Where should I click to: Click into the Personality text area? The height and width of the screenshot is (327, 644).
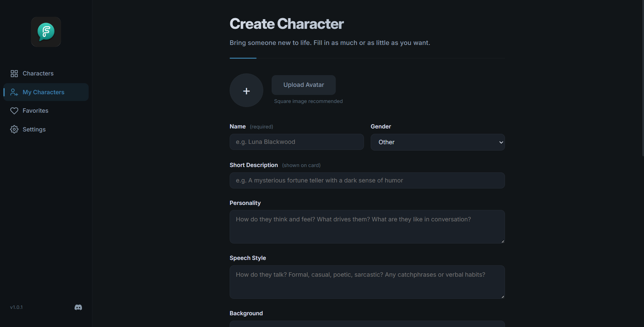click(x=367, y=227)
